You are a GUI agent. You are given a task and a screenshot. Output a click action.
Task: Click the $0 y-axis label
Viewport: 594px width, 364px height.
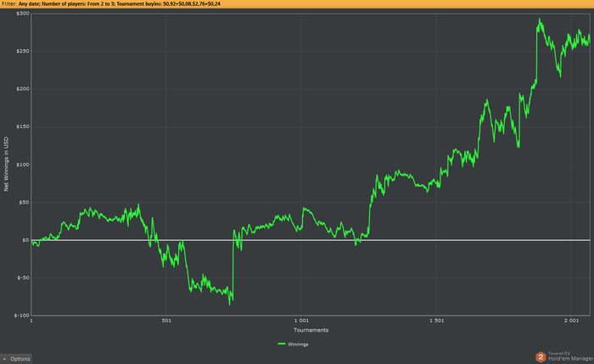(25, 240)
